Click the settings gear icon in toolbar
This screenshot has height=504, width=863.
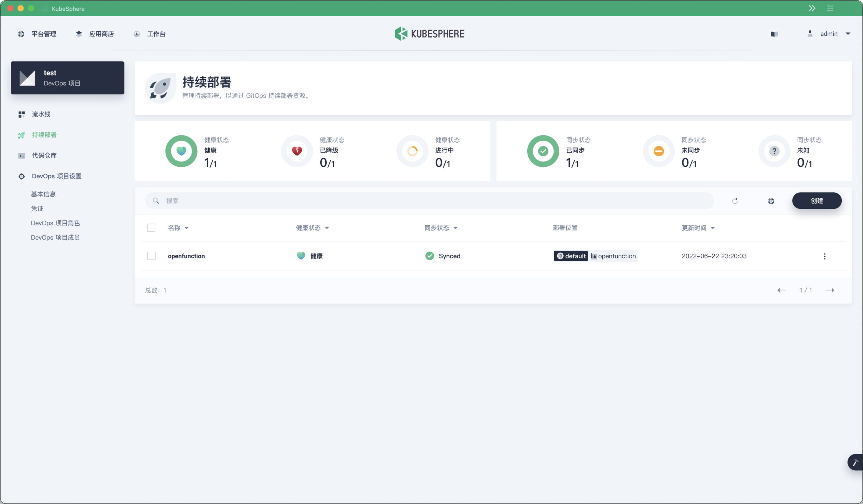(x=771, y=200)
